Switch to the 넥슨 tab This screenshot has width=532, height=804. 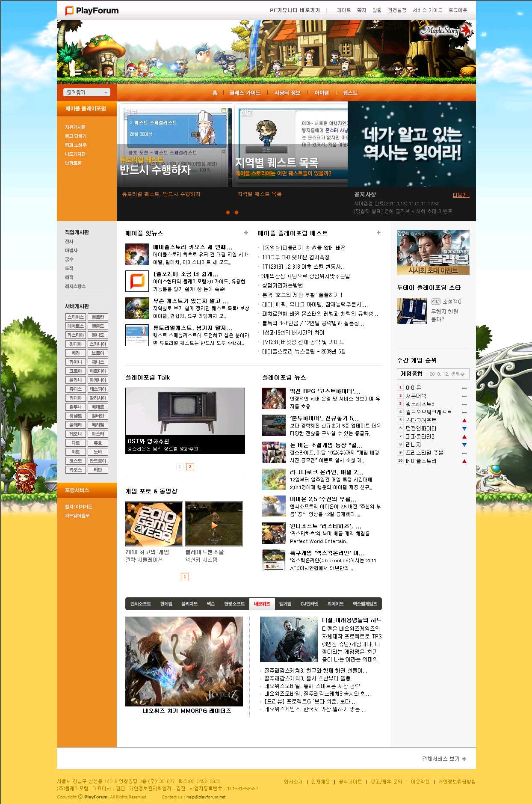coord(211,604)
